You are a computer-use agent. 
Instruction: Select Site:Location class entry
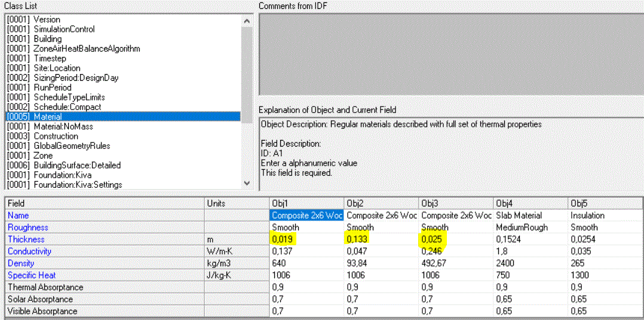(x=123, y=68)
